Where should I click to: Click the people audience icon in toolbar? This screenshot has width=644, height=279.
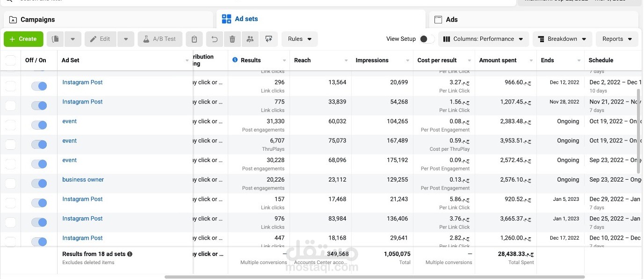point(250,39)
